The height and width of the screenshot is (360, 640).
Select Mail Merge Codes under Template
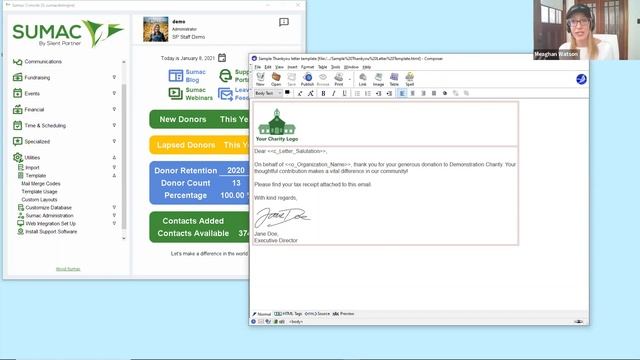41,184
